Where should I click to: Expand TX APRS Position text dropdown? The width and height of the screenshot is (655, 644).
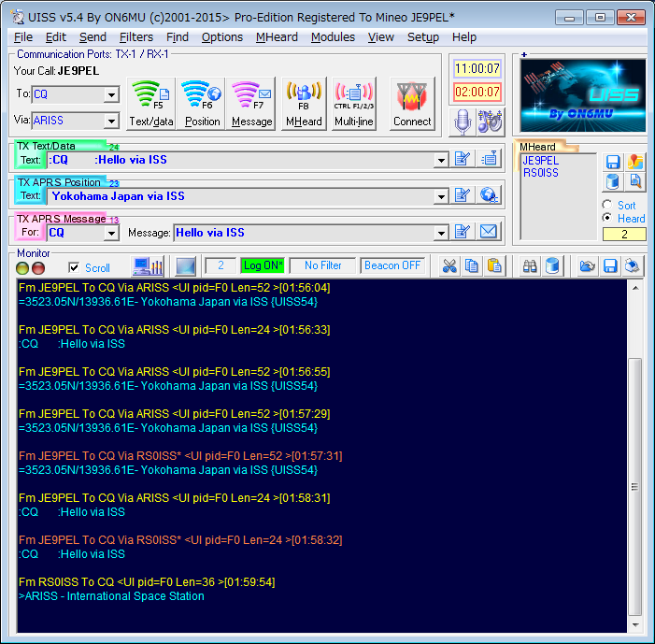[x=441, y=196]
